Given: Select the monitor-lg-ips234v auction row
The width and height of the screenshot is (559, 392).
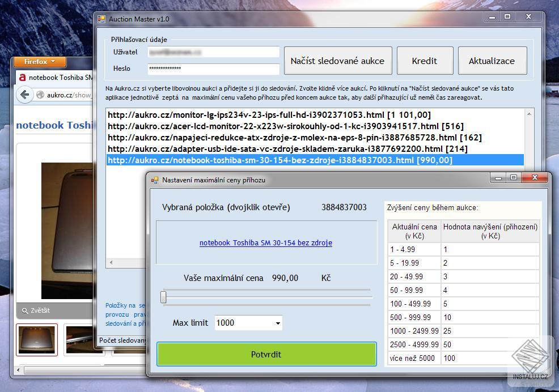Looking at the screenshot, I should (315, 115).
